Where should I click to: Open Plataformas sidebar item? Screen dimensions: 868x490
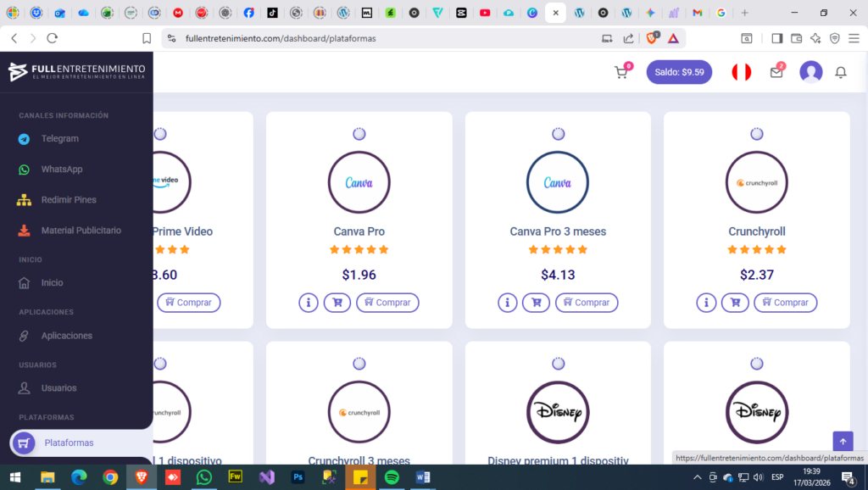(x=69, y=443)
